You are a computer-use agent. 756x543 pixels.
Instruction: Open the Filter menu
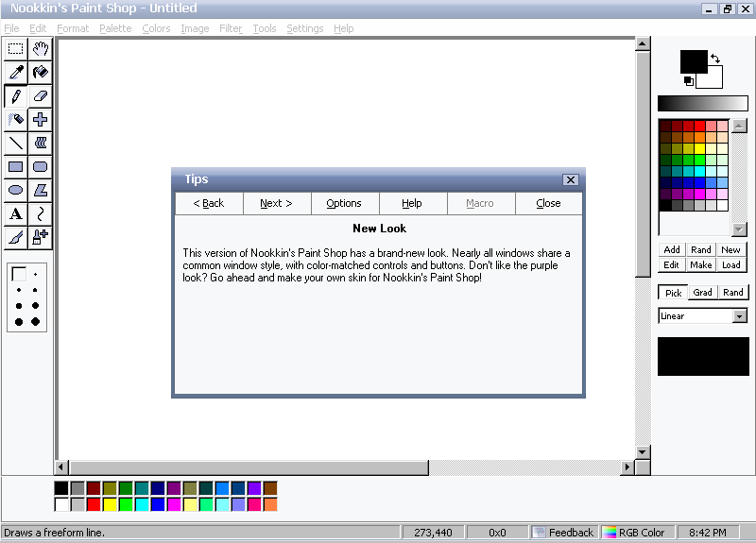click(231, 28)
